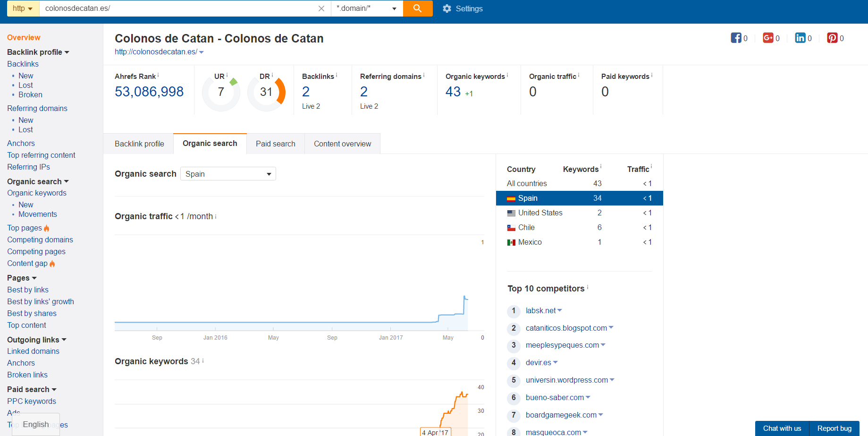This screenshot has width=868, height=436.
Task: Select the Chile row in country table
Action: (580, 227)
